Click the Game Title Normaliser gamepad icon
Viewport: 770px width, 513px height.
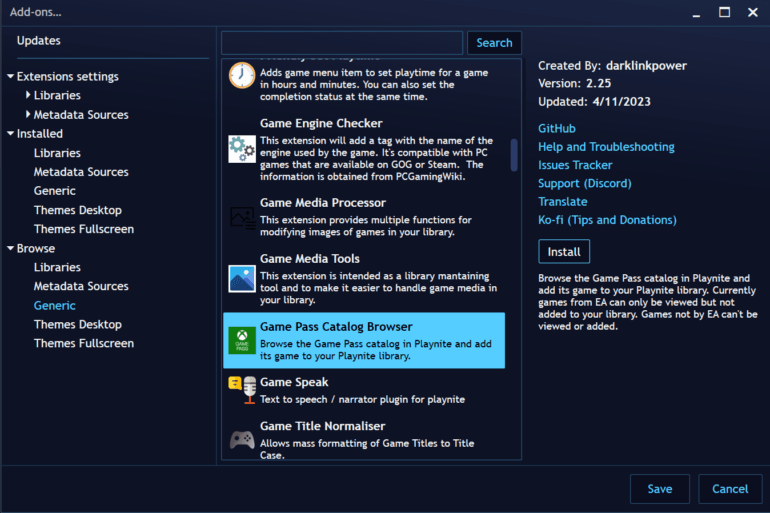[x=242, y=440]
